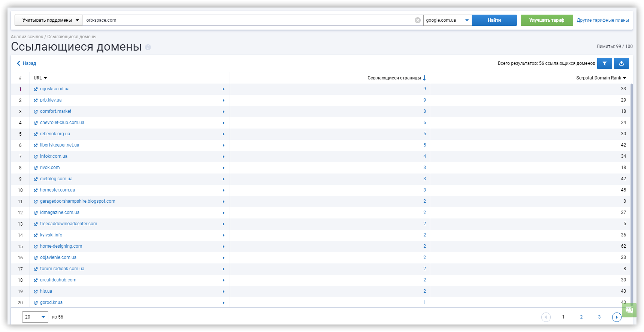The height and width of the screenshot is (332, 644).
Task: Expand the objavlenie.com.ua row arrow
Action: 223,258
